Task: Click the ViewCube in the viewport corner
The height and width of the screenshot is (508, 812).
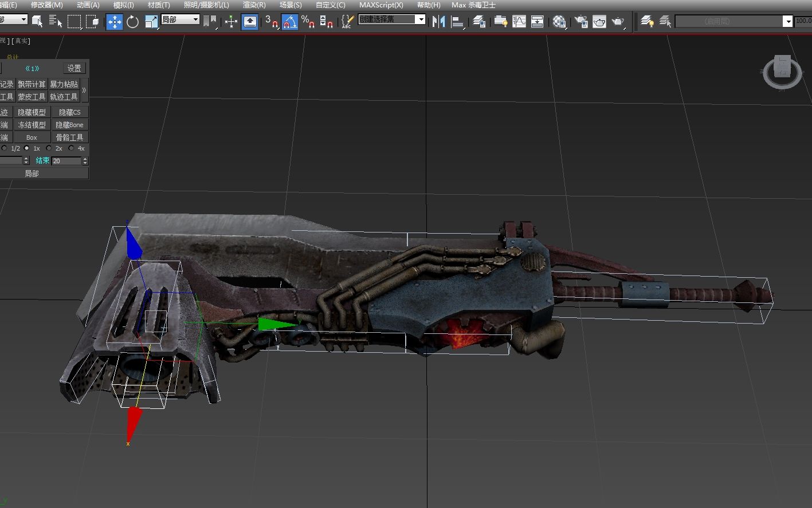Action: click(x=782, y=72)
